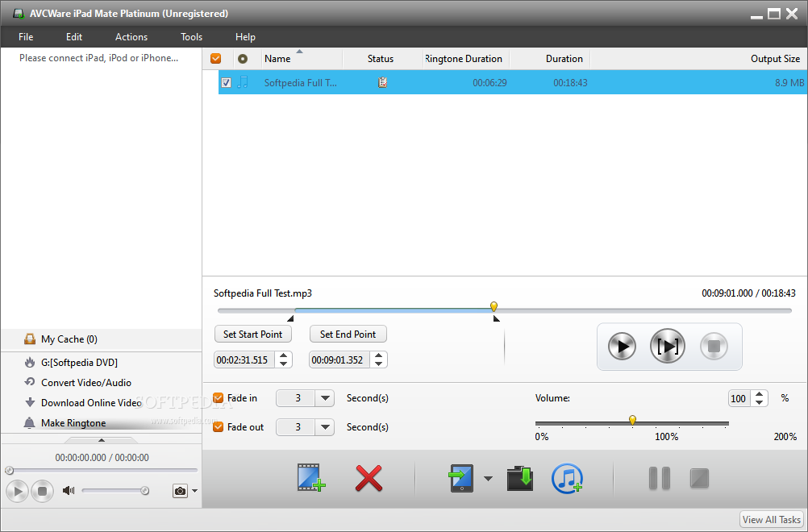Click the pause task icon in bottom toolbar
This screenshot has width=808, height=532.
[660, 479]
